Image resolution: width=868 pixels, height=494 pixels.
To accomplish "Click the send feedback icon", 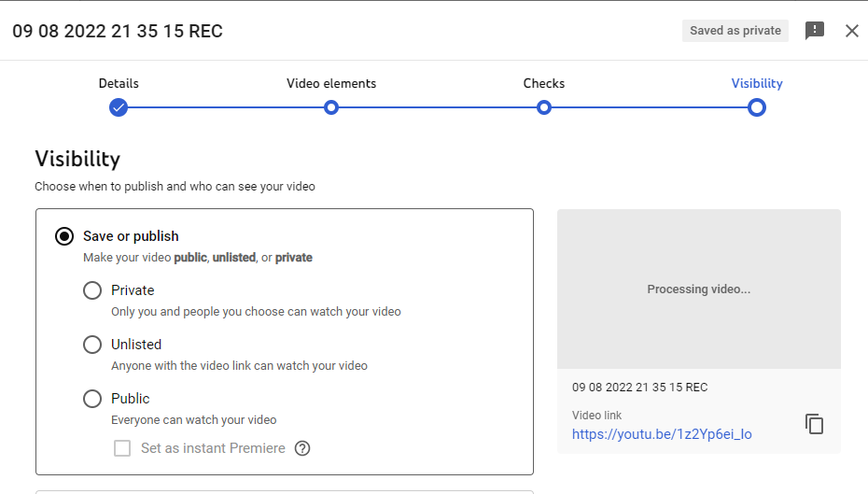I will coord(815,31).
